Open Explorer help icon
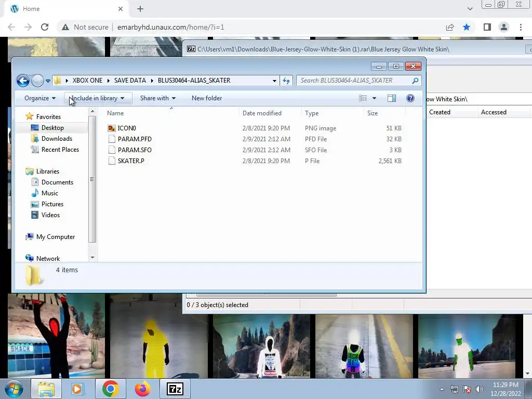The image size is (532, 399). pos(410,98)
